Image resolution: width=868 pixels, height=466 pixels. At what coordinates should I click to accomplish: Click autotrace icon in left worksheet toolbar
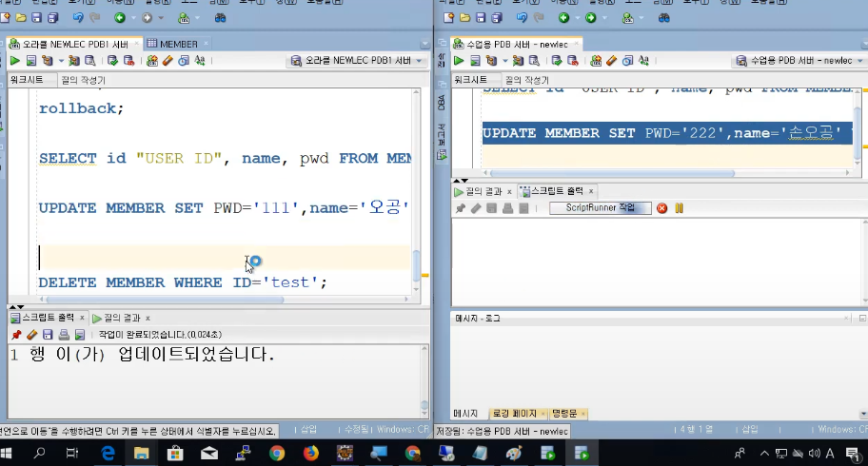point(73,61)
